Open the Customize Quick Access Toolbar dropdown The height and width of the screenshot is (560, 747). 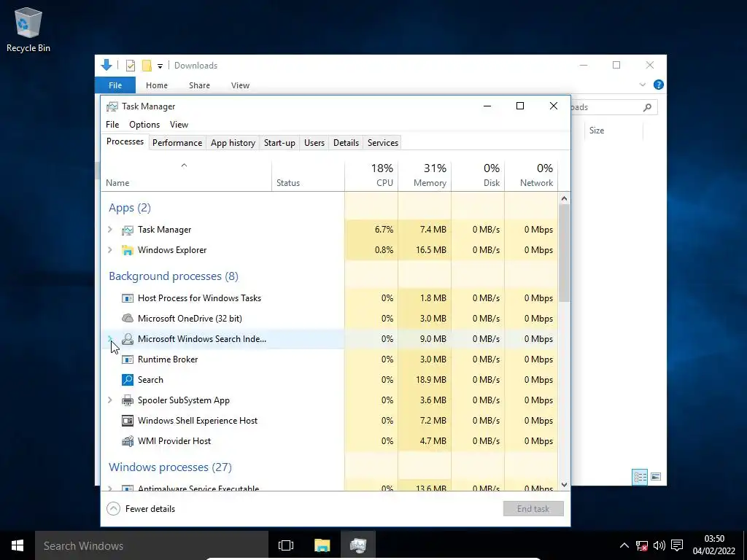160,66
